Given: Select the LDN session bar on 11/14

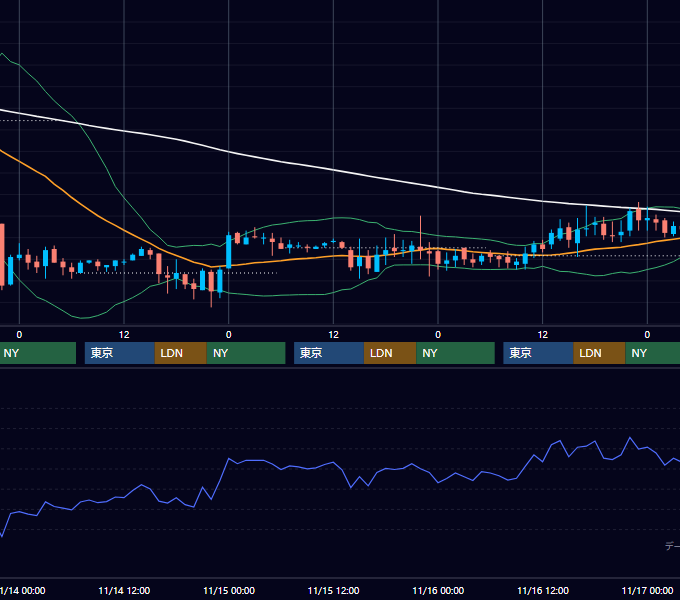Looking at the screenshot, I should point(180,353).
